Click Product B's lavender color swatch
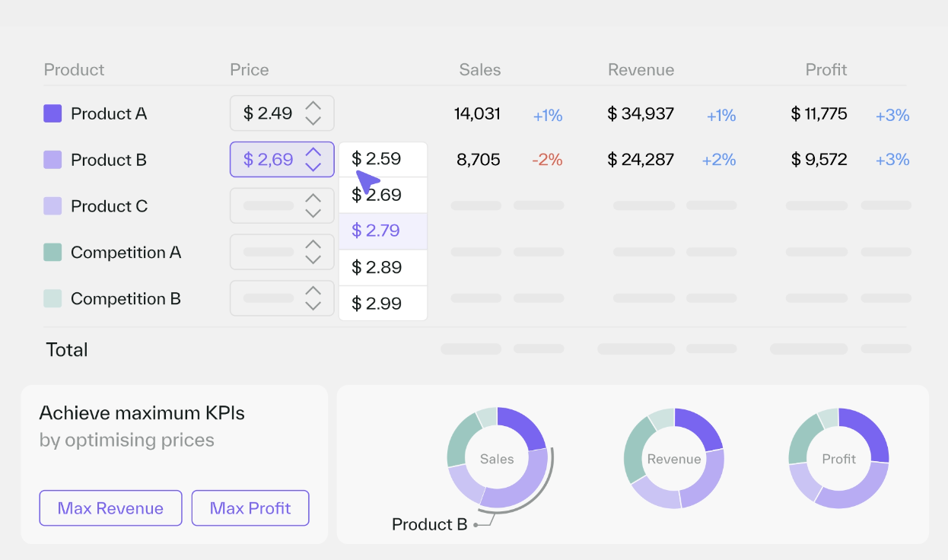Viewport: 948px width, 560px height. (52, 160)
